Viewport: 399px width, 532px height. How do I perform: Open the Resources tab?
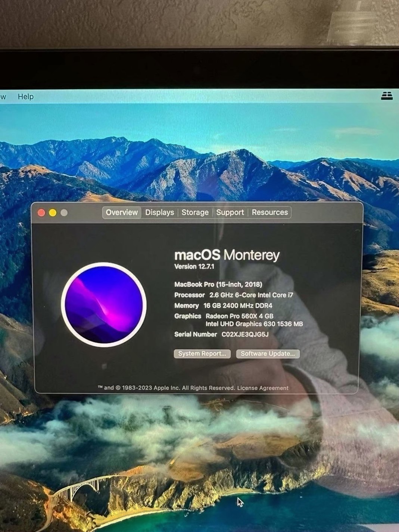coord(270,212)
